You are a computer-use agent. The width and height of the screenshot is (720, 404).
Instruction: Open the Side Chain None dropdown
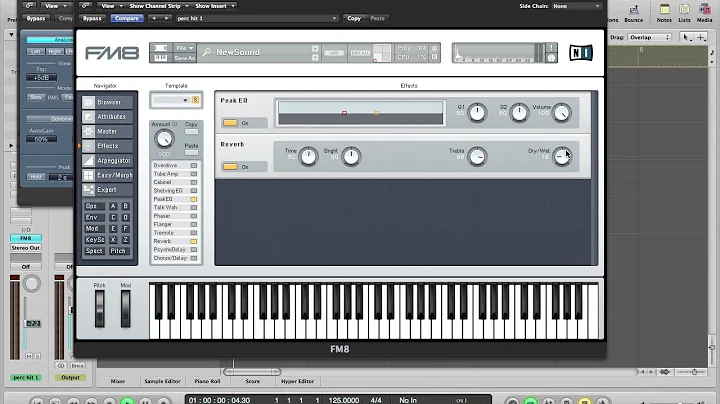click(x=576, y=6)
